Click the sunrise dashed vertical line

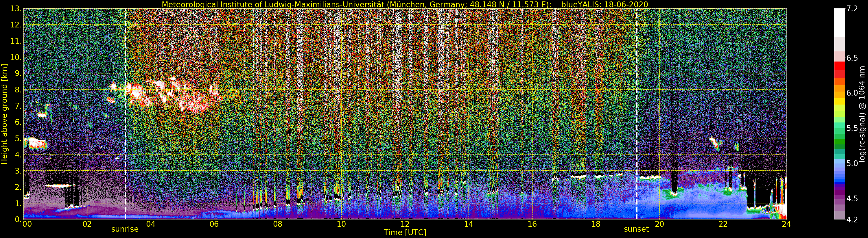point(125,114)
